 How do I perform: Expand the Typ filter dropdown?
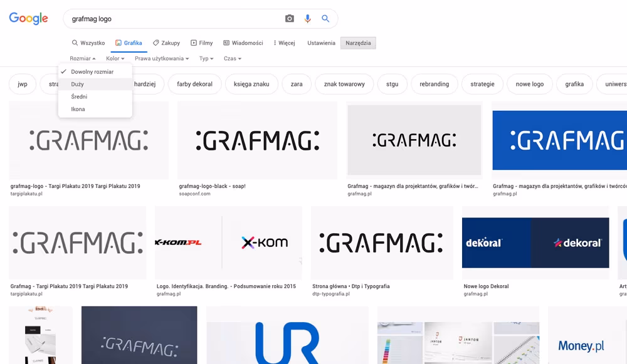pyautogui.click(x=206, y=58)
